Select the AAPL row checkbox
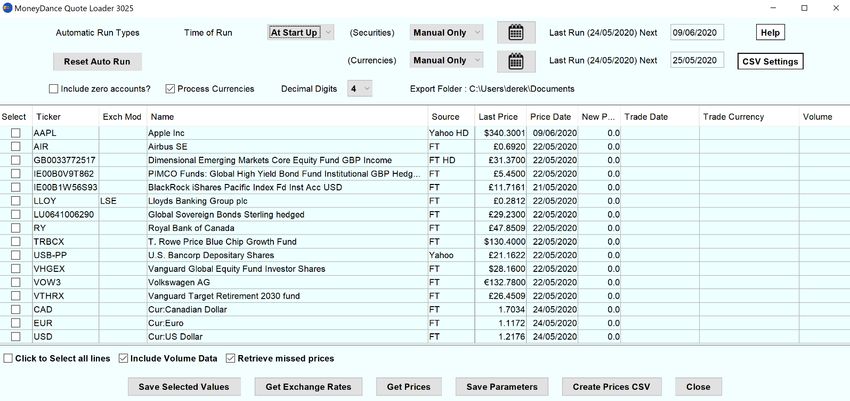Screen dimensions: 850x401 click(16, 133)
